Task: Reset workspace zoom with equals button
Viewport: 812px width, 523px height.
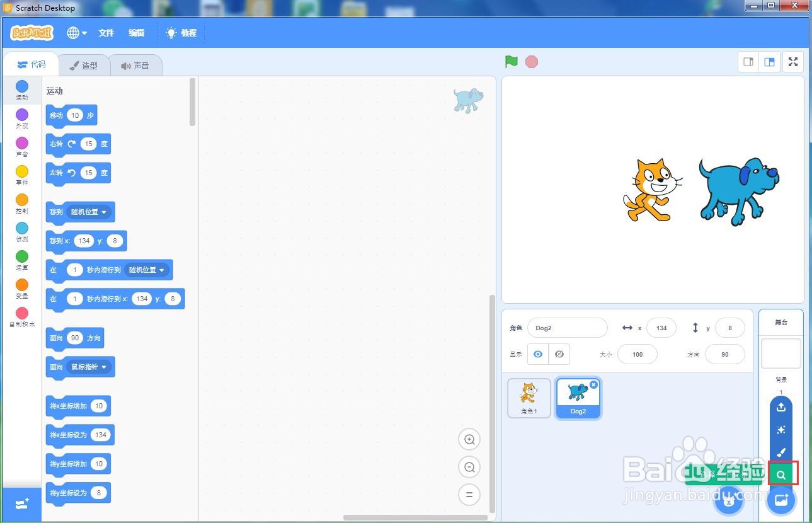Action: [469, 495]
